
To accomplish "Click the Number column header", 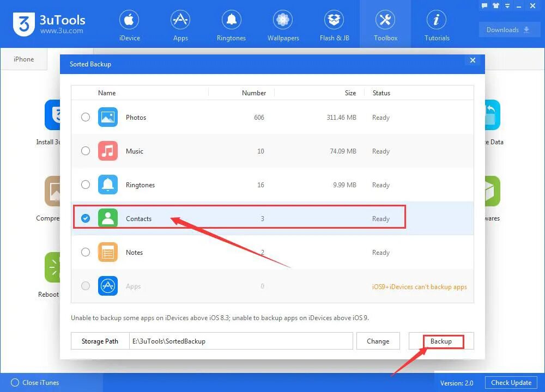I will coord(254,93).
